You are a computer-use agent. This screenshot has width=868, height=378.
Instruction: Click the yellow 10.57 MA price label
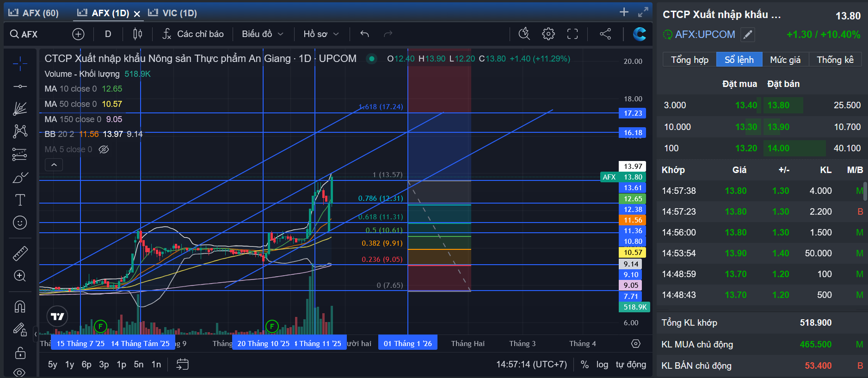pyautogui.click(x=633, y=253)
